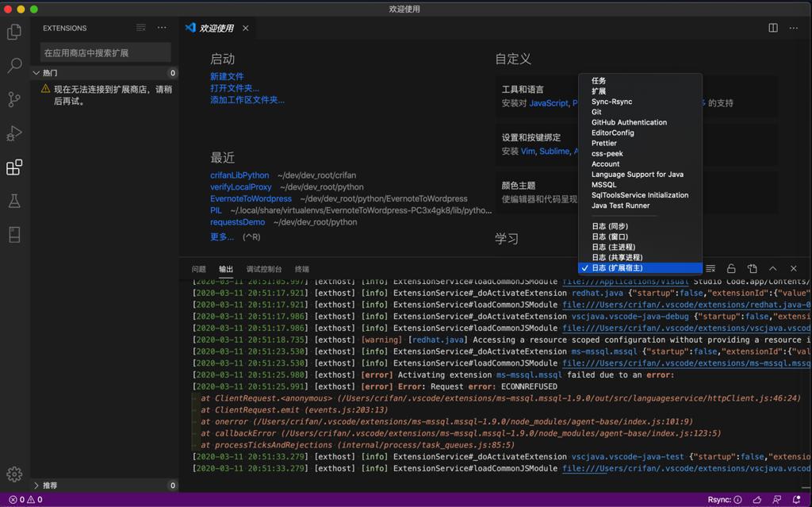Click the thumbs-up feedback icon in status bar

757,500
